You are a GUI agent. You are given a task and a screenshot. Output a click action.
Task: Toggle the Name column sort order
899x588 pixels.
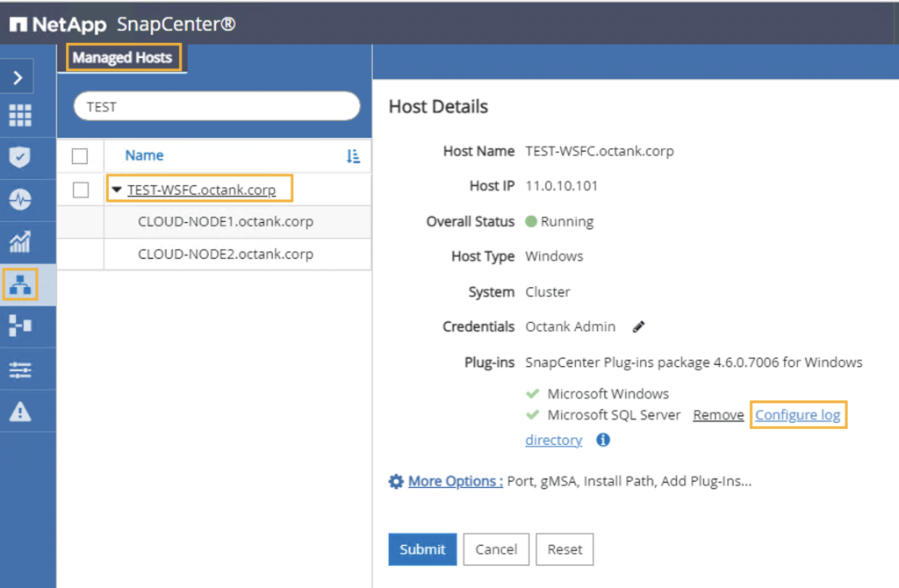[x=354, y=155]
